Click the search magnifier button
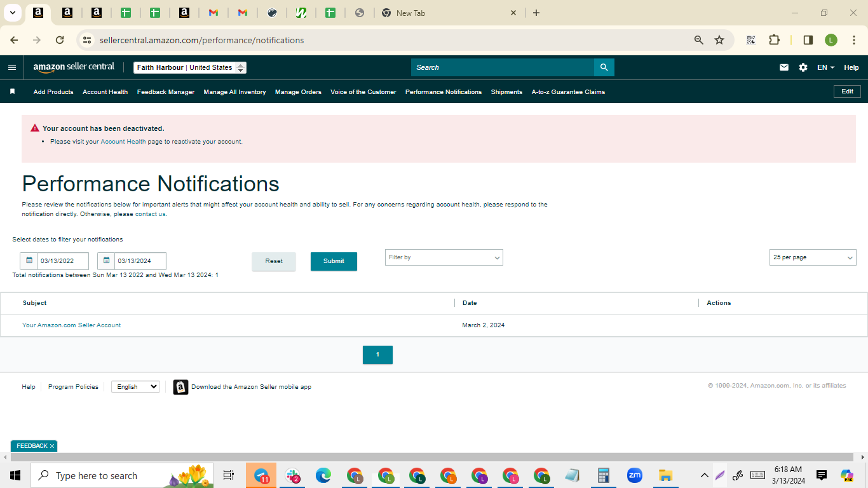Screen dimensions: 868x488 tap(604, 67)
